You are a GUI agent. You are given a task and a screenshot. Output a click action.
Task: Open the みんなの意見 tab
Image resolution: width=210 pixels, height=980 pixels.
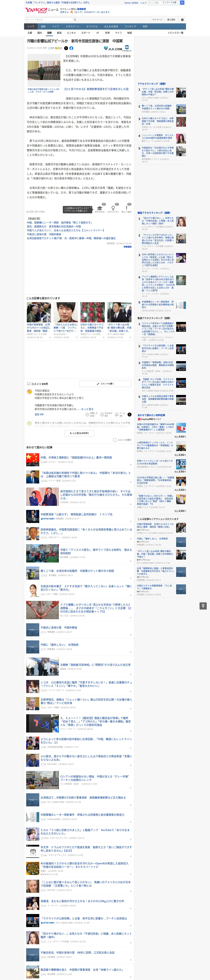click(x=111, y=27)
